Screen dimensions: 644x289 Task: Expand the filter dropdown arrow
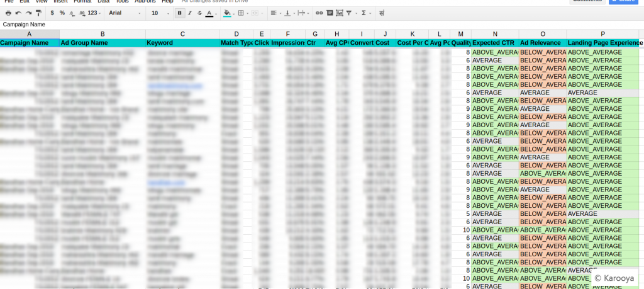(355, 14)
